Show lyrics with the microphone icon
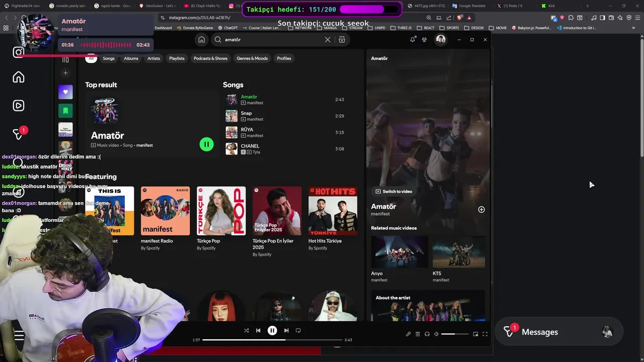 408,334
